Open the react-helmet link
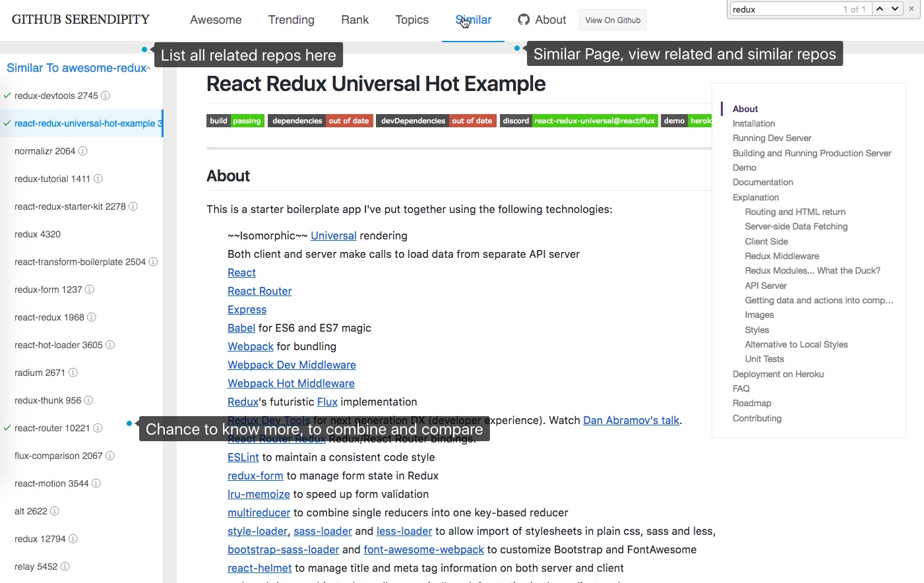 (x=260, y=568)
